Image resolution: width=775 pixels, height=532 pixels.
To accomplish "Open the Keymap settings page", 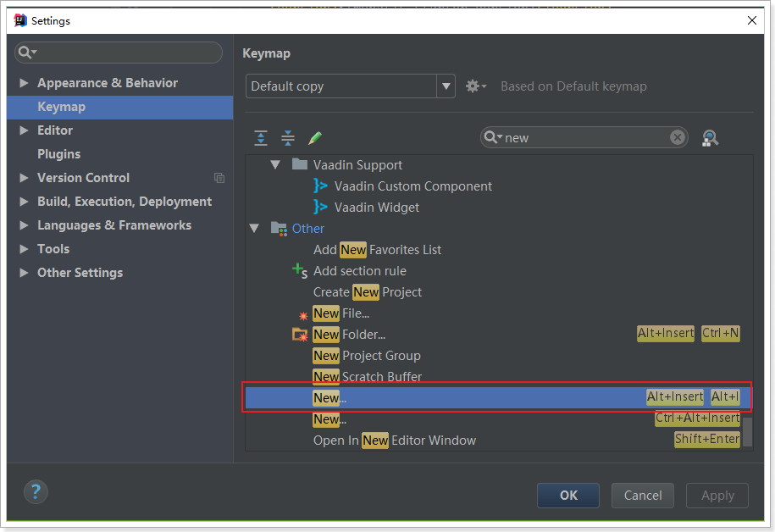I will tap(61, 107).
